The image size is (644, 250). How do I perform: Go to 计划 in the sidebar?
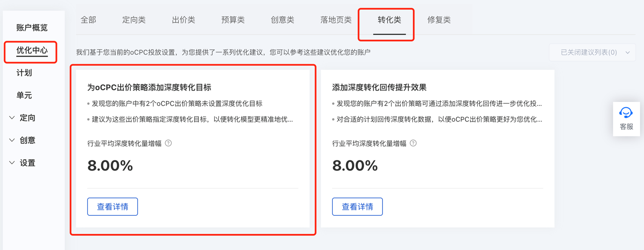(24, 73)
